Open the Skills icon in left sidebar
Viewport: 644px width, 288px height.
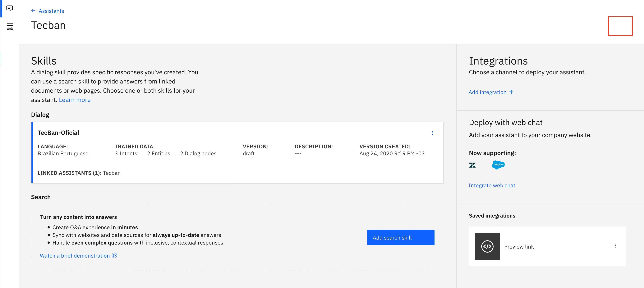tap(10, 26)
